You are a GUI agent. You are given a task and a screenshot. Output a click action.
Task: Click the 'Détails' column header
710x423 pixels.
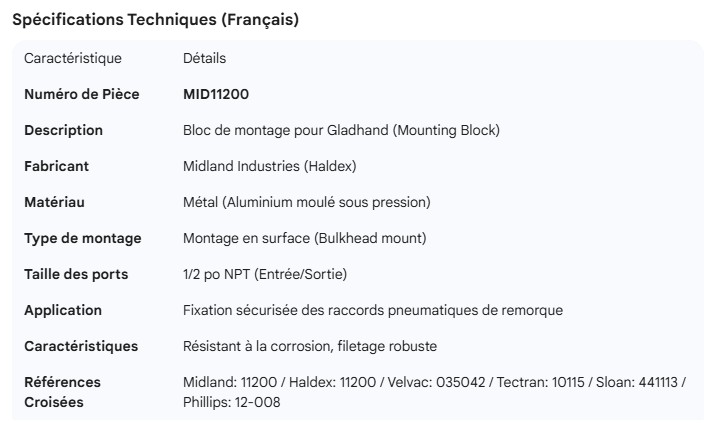204,58
